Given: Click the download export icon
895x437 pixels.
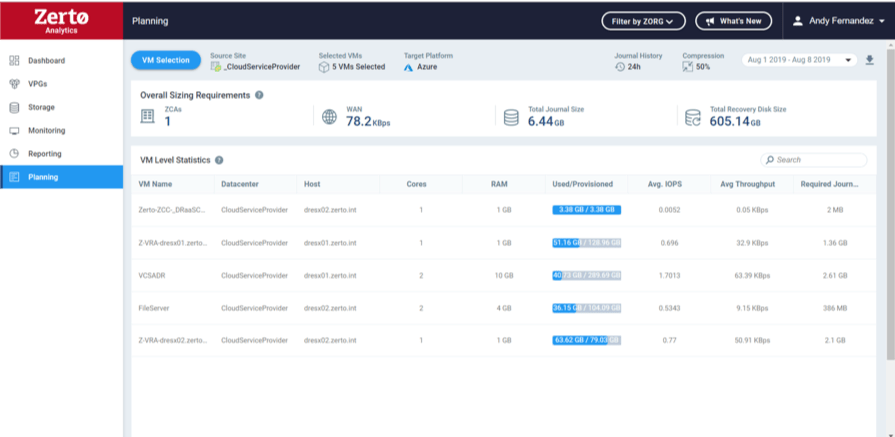Looking at the screenshot, I should pos(869,60).
